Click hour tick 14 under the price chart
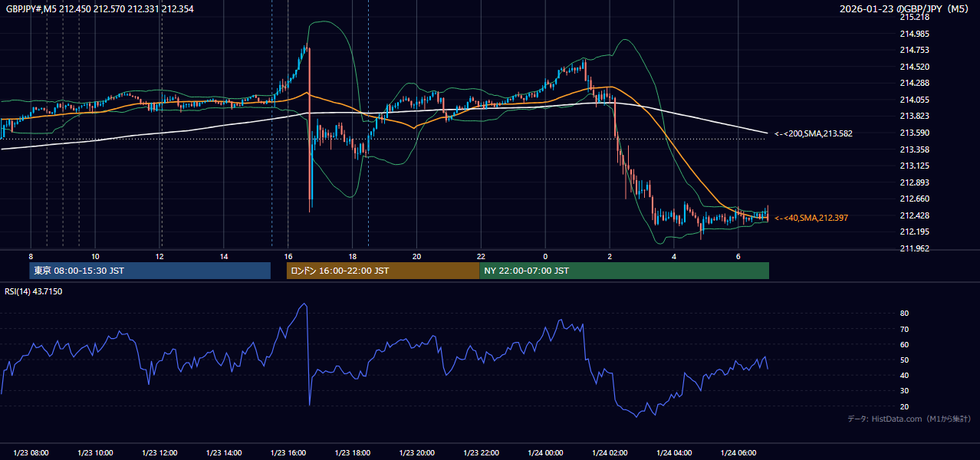Viewport: 980px width, 460px height. pyautogui.click(x=224, y=256)
